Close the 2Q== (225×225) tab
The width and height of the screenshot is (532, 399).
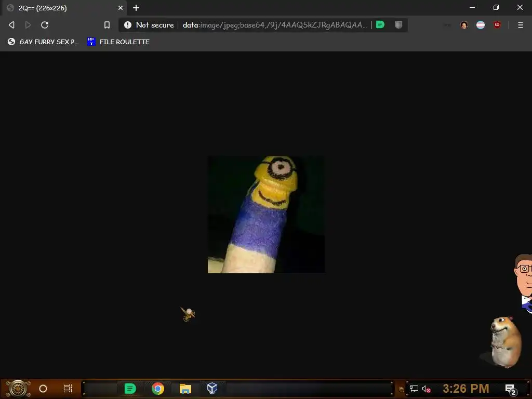click(x=121, y=8)
